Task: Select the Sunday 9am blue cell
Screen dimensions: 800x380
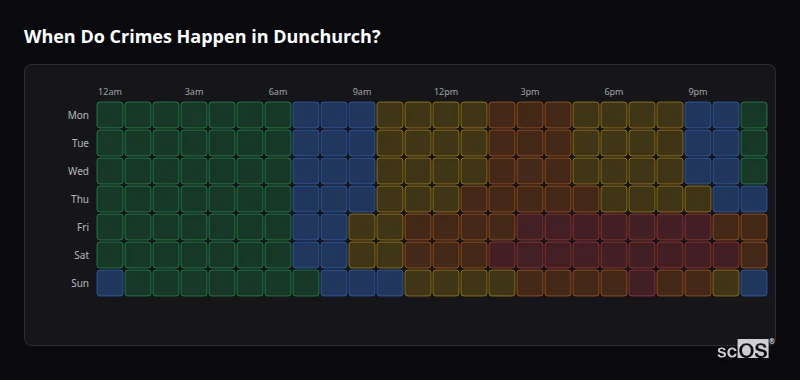Action: [362, 283]
